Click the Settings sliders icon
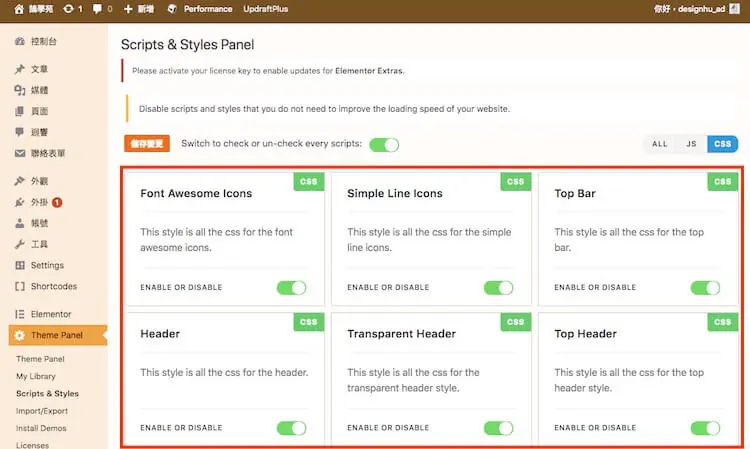Viewport: 750px width, 449px height. pos(20,265)
